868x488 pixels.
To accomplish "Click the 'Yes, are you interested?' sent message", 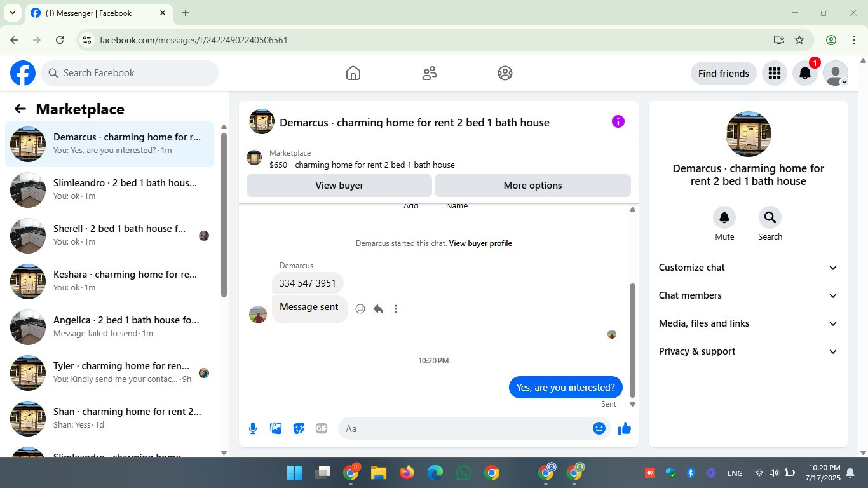I will 566,388.
